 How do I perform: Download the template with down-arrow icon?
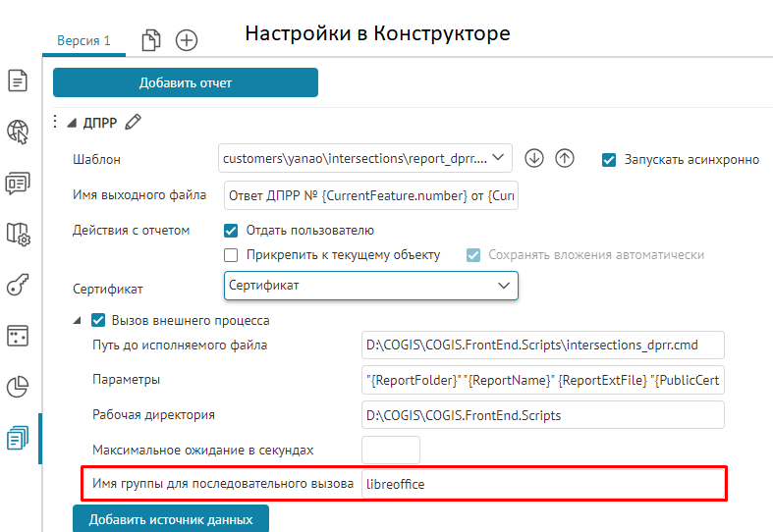pos(534,158)
